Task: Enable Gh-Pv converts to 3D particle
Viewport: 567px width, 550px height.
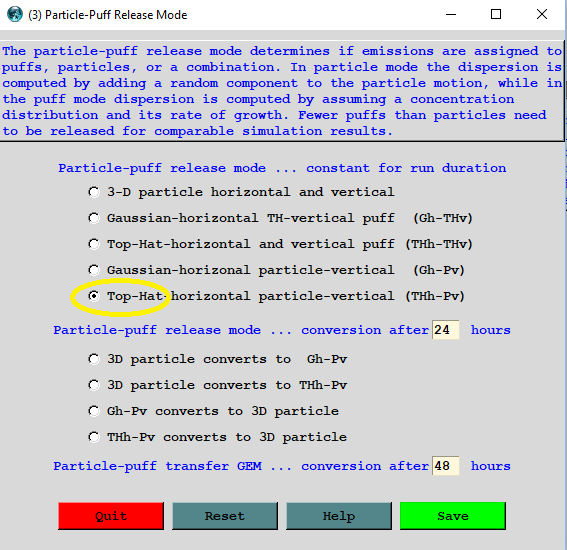Action: tap(94, 411)
